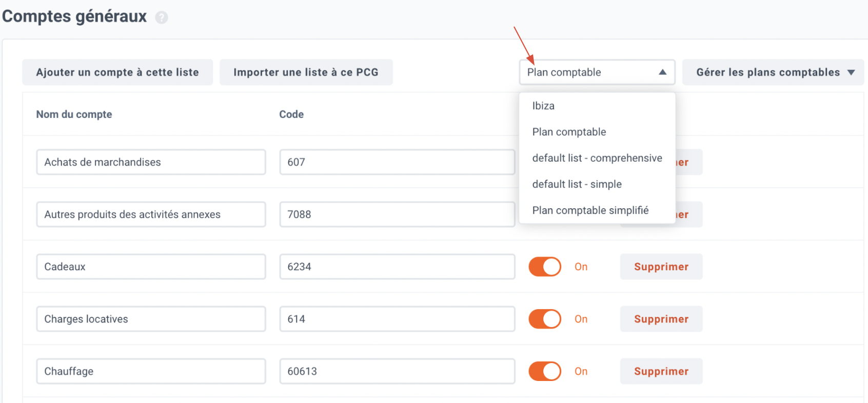Click the help icon beside Comptes généraux
Viewport: 868px width, 403px height.
tap(162, 17)
